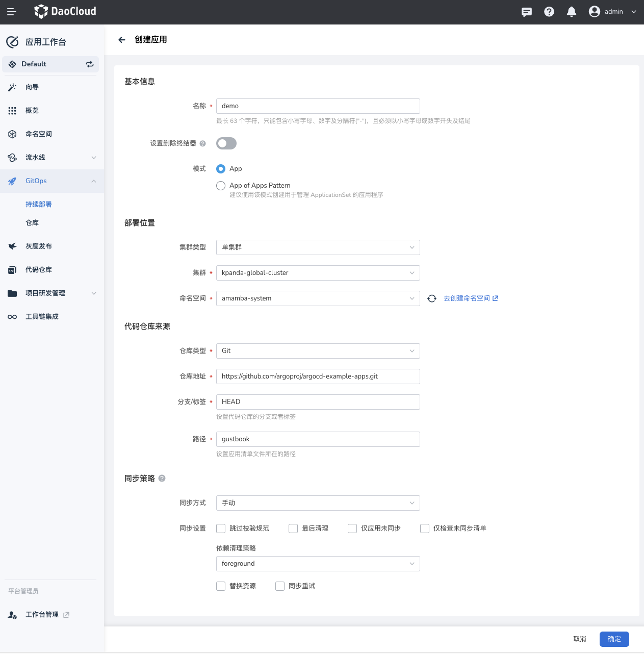644x654 pixels.
Task: Enable the 同步重试 checkbox
Action: tap(280, 586)
